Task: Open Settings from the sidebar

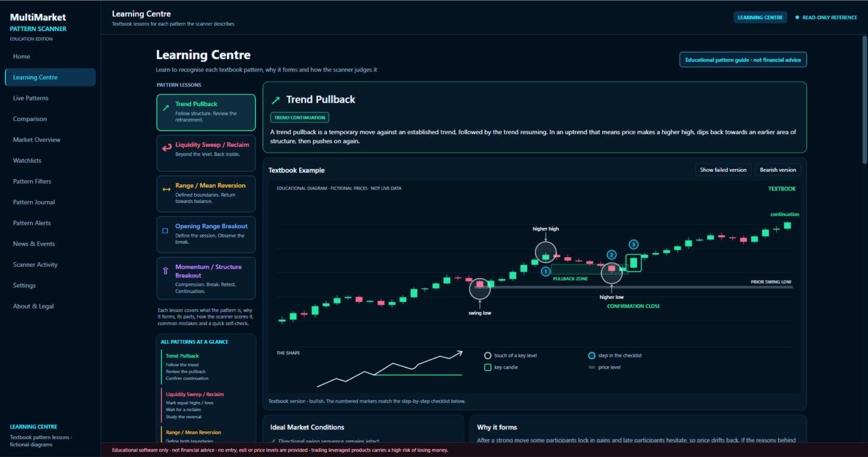Action: 50,286
